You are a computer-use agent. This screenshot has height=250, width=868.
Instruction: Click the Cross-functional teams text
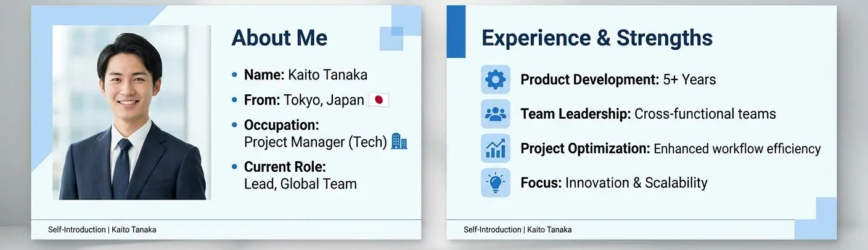coord(705,114)
